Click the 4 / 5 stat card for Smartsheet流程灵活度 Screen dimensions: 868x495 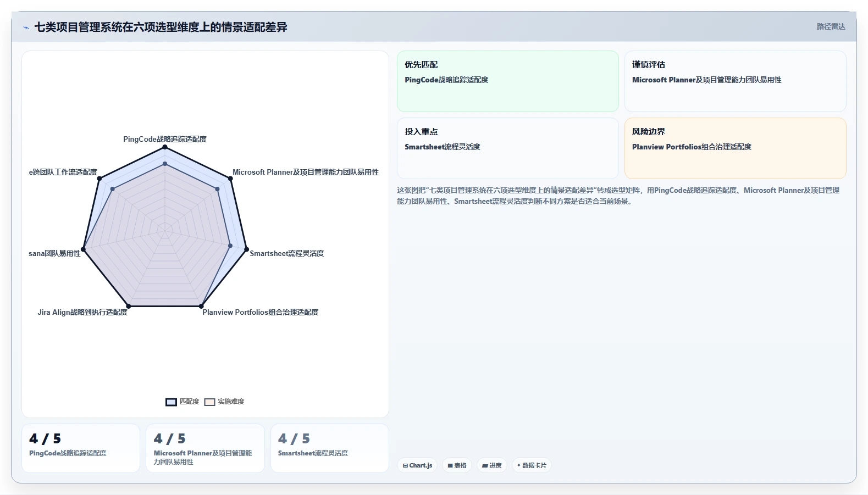tap(330, 448)
